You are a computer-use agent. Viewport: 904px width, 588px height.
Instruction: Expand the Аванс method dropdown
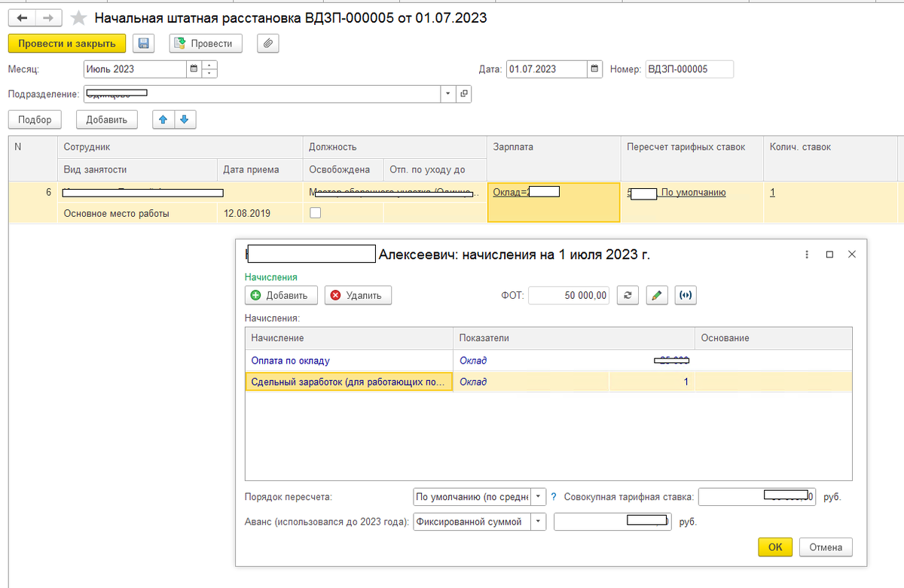[539, 522]
